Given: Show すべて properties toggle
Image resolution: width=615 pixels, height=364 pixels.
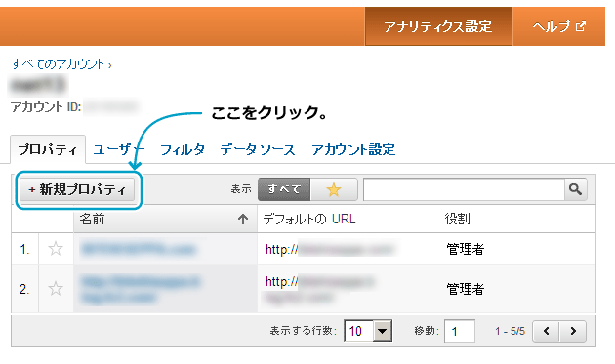Looking at the screenshot, I should pyautogui.click(x=284, y=189).
